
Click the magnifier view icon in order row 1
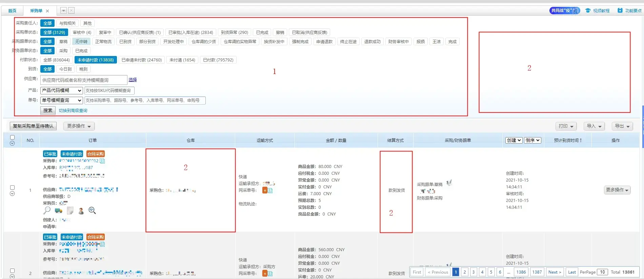click(47, 210)
